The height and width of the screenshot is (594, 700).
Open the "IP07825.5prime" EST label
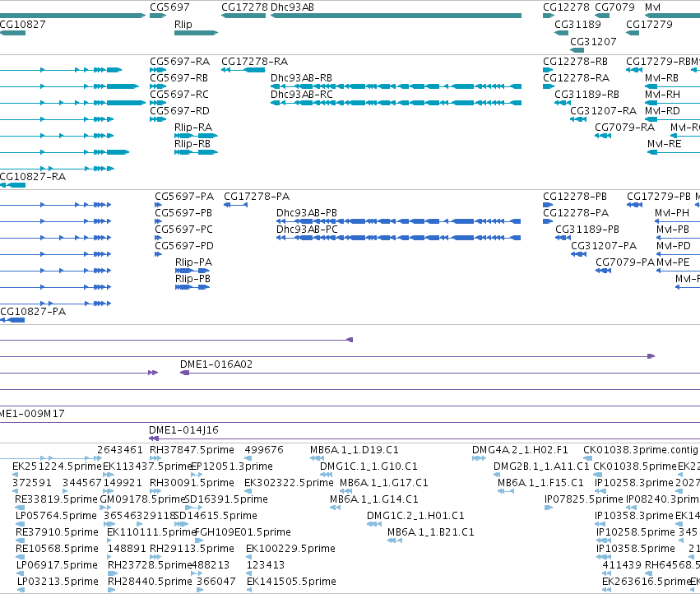click(x=584, y=499)
